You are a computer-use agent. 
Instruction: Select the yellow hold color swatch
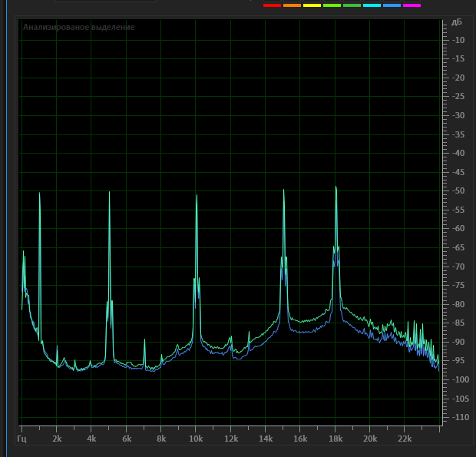(x=312, y=5)
